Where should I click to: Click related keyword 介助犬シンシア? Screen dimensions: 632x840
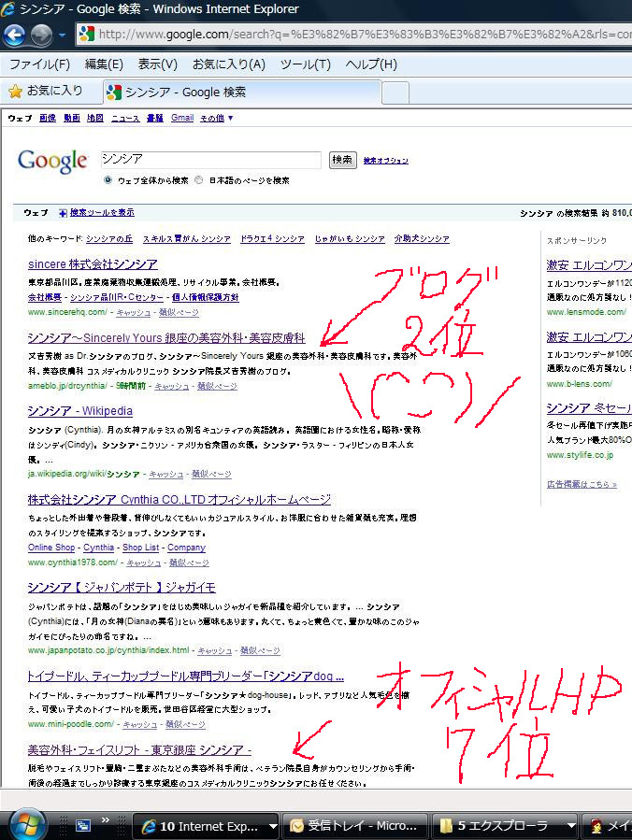click(x=422, y=239)
